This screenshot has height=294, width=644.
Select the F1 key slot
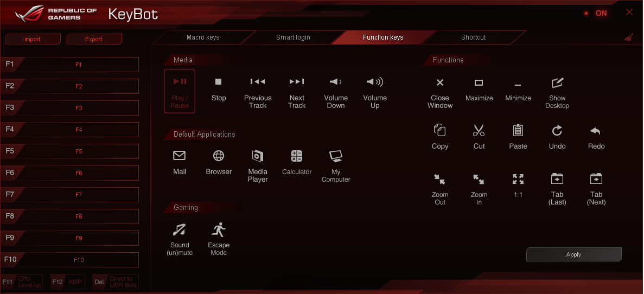pyautogui.click(x=69, y=65)
